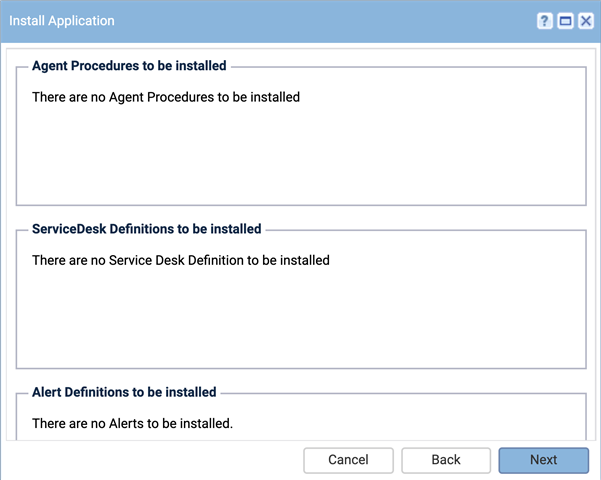Click the word Alert in third heading

(46, 392)
